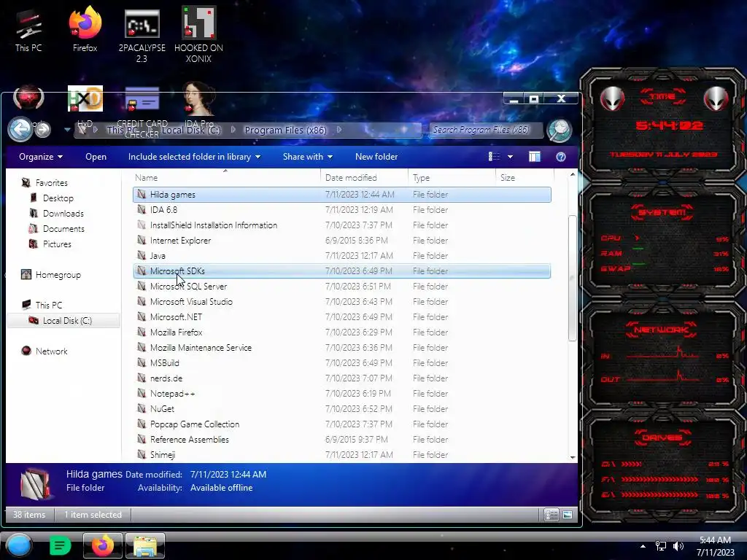
Task: Open the green notes app on taskbar
Action: 60,545
